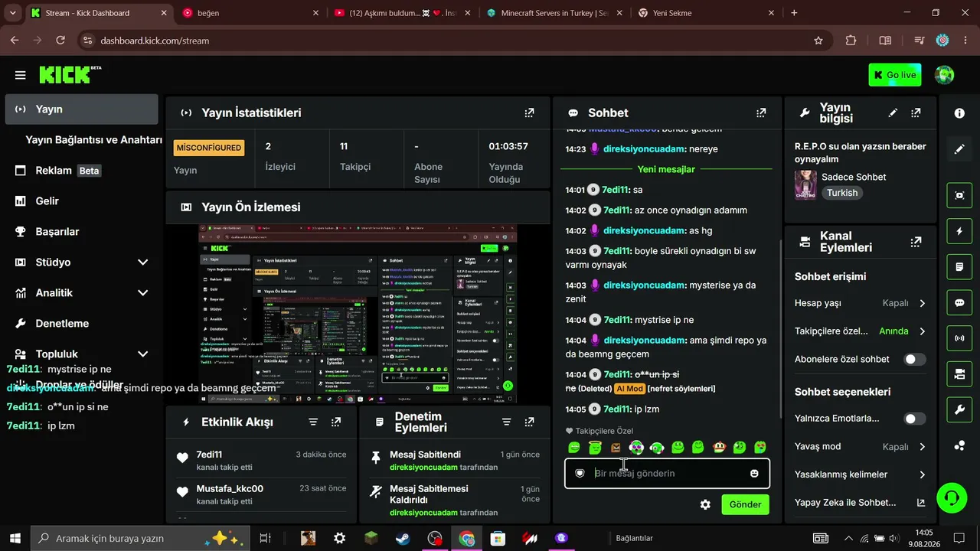Image resolution: width=980 pixels, height=551 pixels.
Task: Pop out the Etkinlik Akışı panel
Action: [336, 422]
